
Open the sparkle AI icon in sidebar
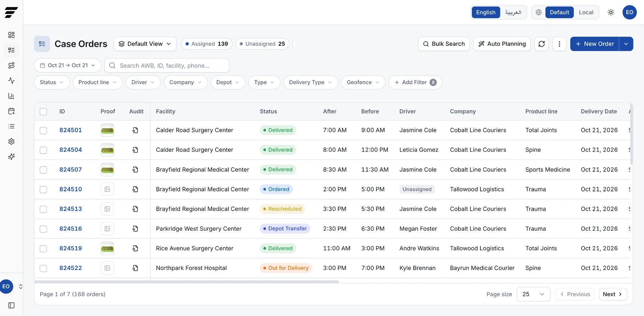point(12,157)
